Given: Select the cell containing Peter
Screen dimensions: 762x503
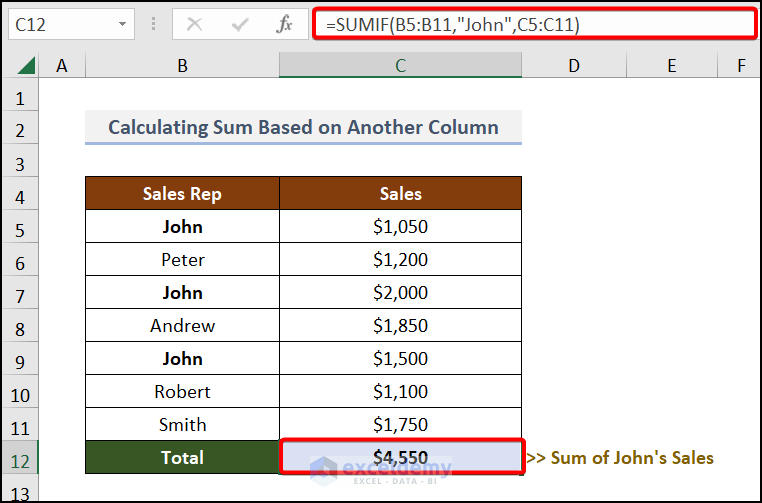Looking at the screenshot, I should 182,260.
